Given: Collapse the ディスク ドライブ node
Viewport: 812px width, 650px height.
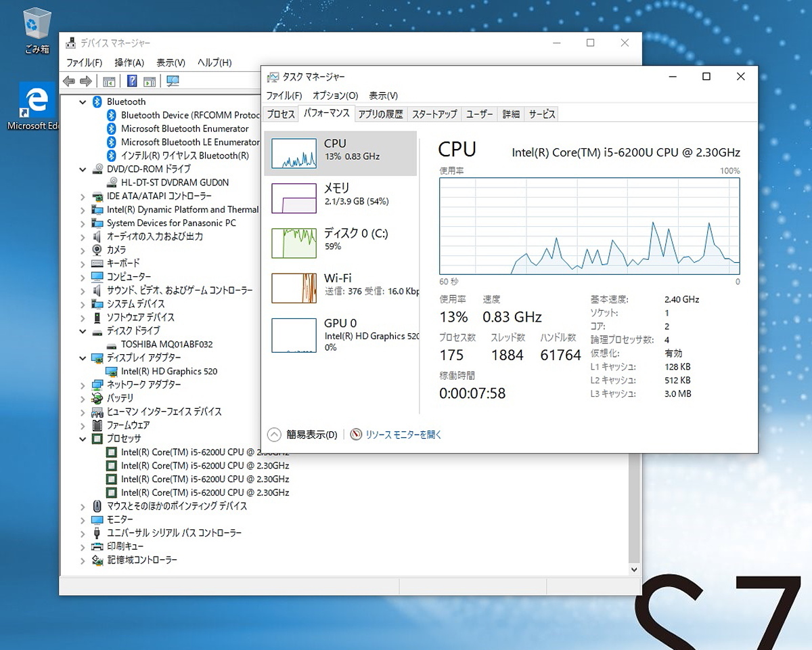Looking at the screenshot, I should click(x=83, y=331).
